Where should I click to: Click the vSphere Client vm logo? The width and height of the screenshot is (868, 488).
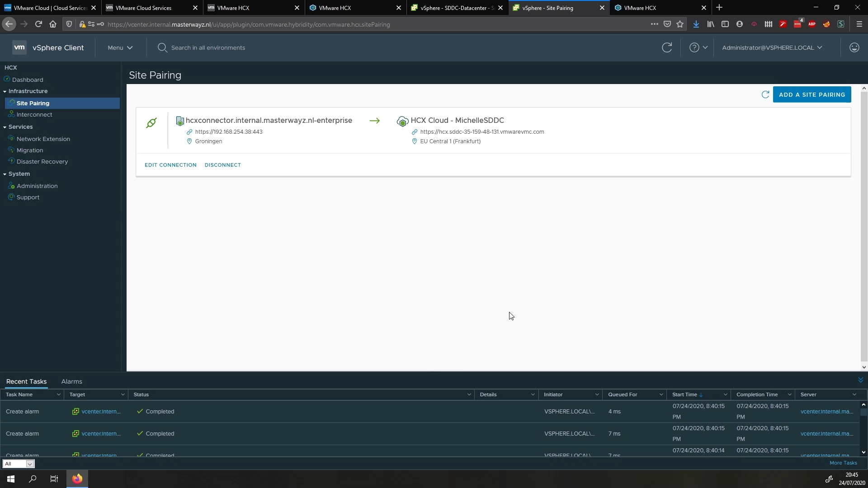coord(19,47)
